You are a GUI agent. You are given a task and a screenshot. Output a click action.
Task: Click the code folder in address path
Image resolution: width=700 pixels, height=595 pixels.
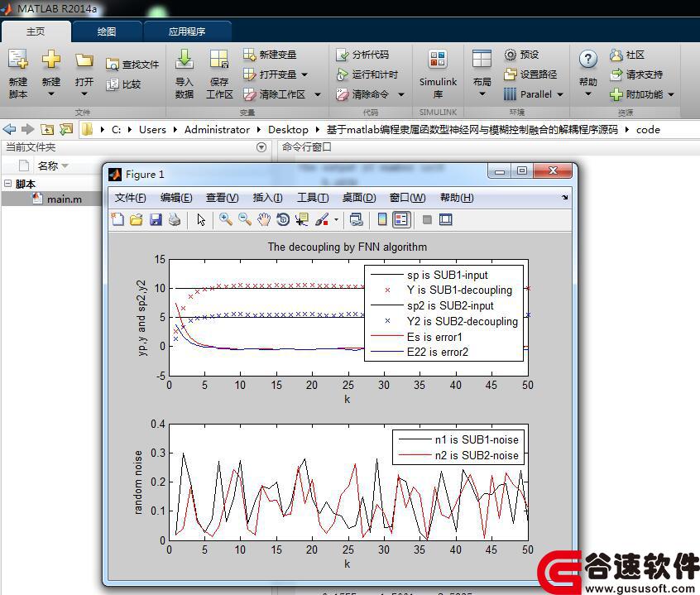coord(648,129)
